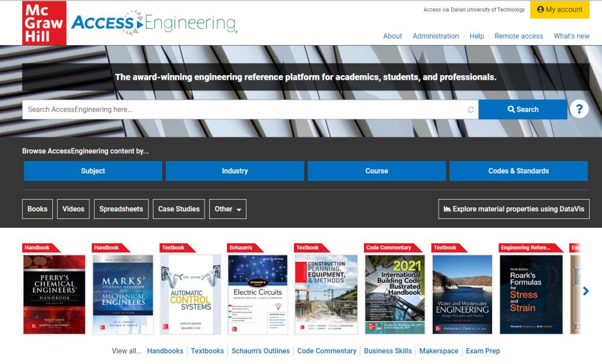View all Handbooks
The height and width of the screenshot is (364, 602).
coord(165,351)
